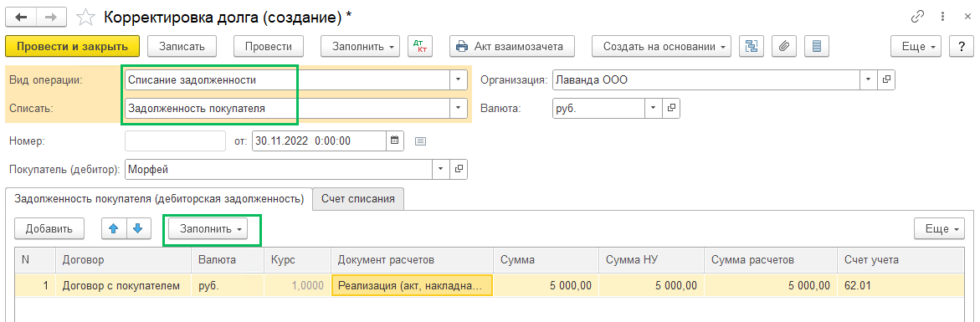Select the 1,0000 rate cell
This screenshot has height=322, width=980.
297,286
